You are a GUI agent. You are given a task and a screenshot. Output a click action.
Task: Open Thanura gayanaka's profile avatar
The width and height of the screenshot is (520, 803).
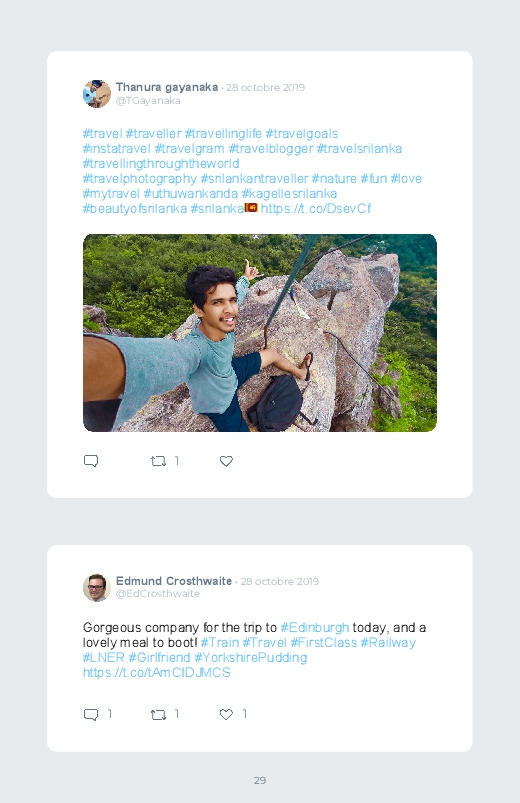tap(97, 94)
